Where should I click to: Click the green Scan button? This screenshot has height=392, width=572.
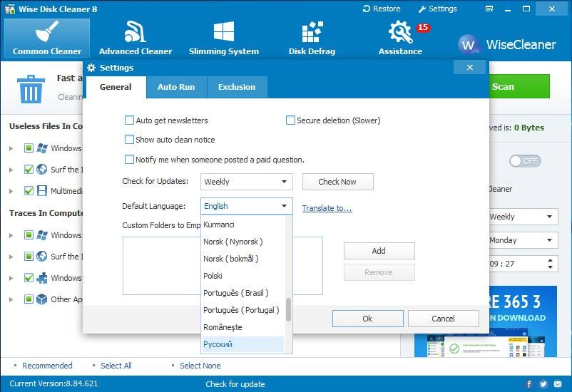pos(519,86)
